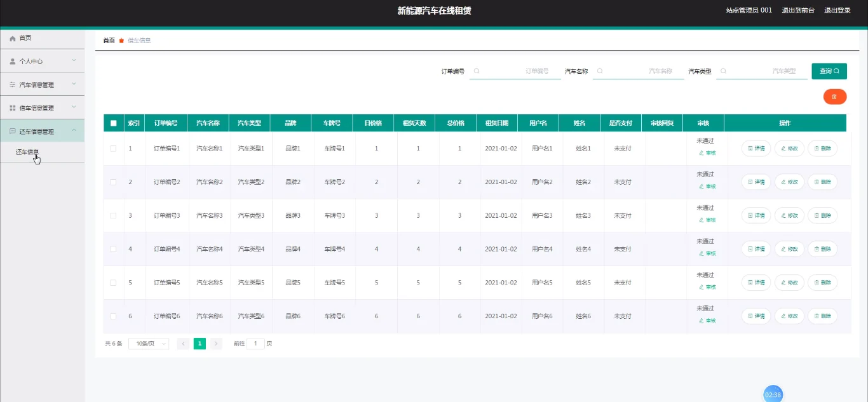The image size is (868, 402).
Task: Click the green 查询 search button
Action: 829,71
